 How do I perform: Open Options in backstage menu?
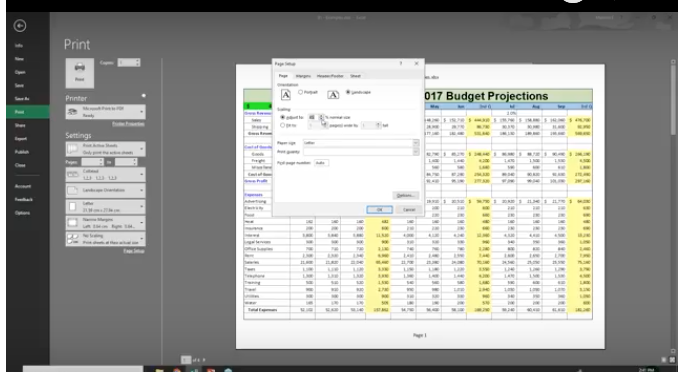pyautogui.click(x=22, y=213)
